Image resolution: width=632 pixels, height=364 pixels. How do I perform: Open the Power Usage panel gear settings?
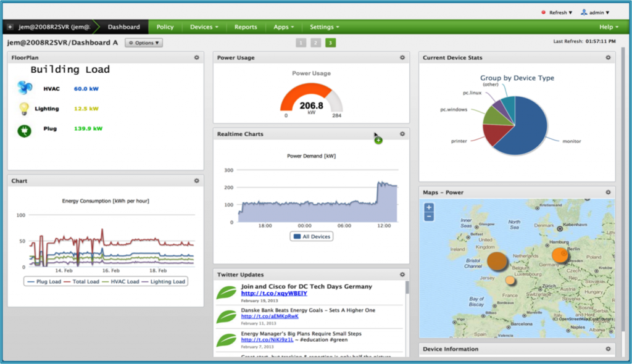pos(402,57)
